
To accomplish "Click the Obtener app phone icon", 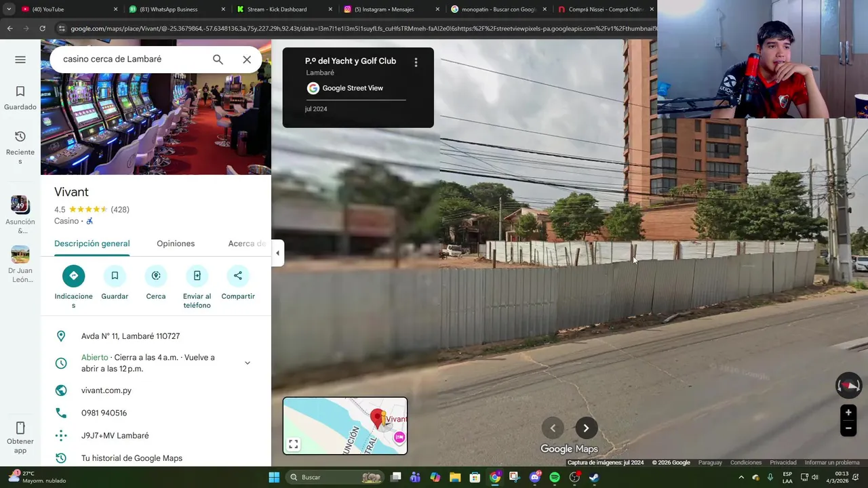I will 20,428.
